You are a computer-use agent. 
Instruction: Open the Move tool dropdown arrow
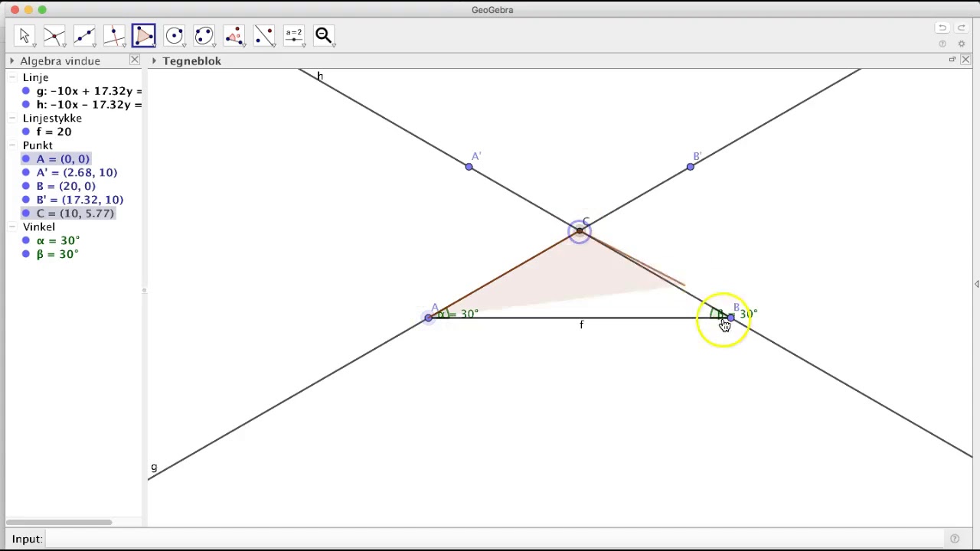34,45
